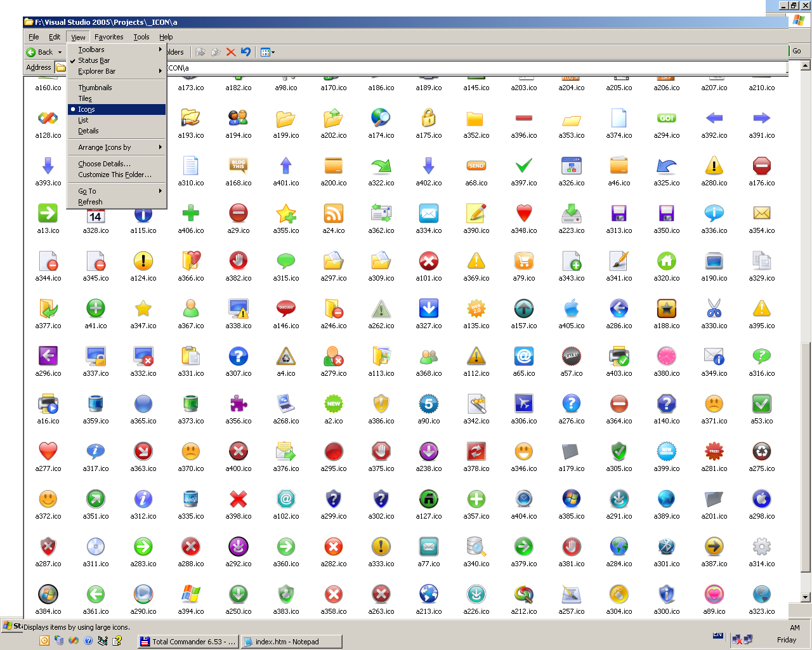Click the blue Undo arrow in toolbar
This screenshot has width=812, height=650.
[x=246, y=52]
